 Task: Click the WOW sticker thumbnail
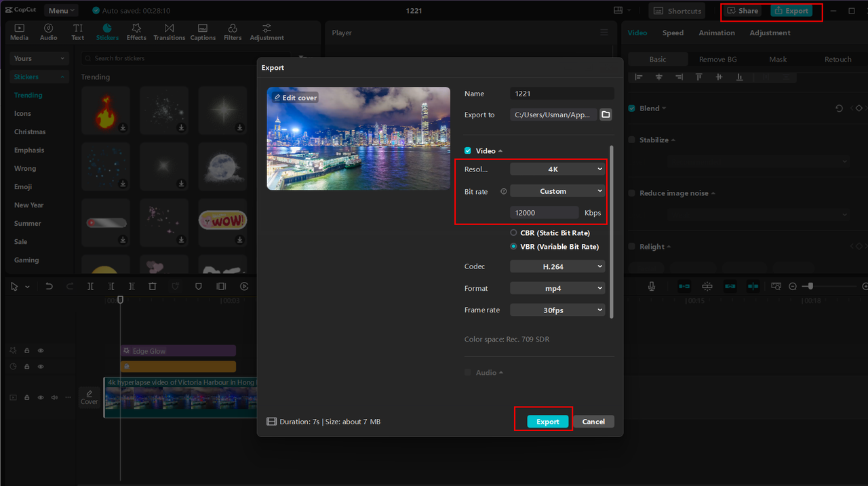click(222, 222)
